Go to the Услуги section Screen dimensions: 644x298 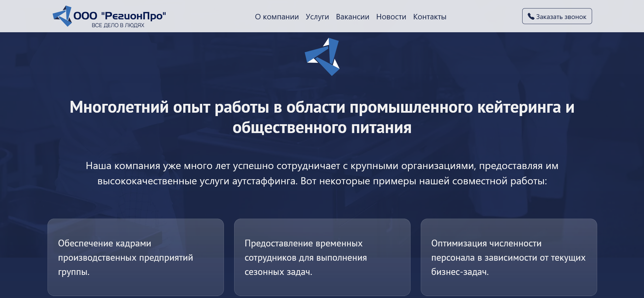click(317, 17)
